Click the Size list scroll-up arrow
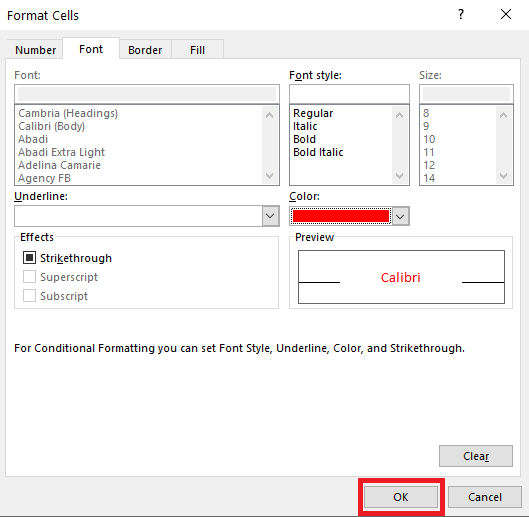This screenshot has height=517, width=529. [503, 115]
